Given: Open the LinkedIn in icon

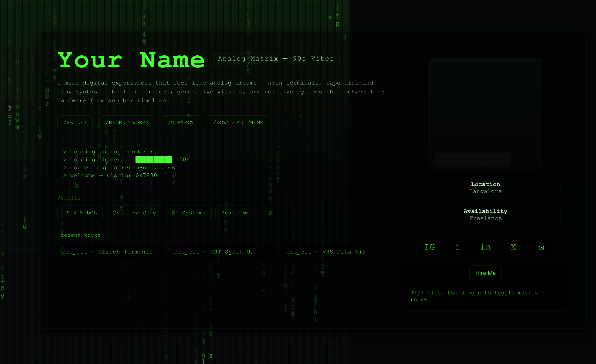Looking at the screenshot, I should point(485,247).
